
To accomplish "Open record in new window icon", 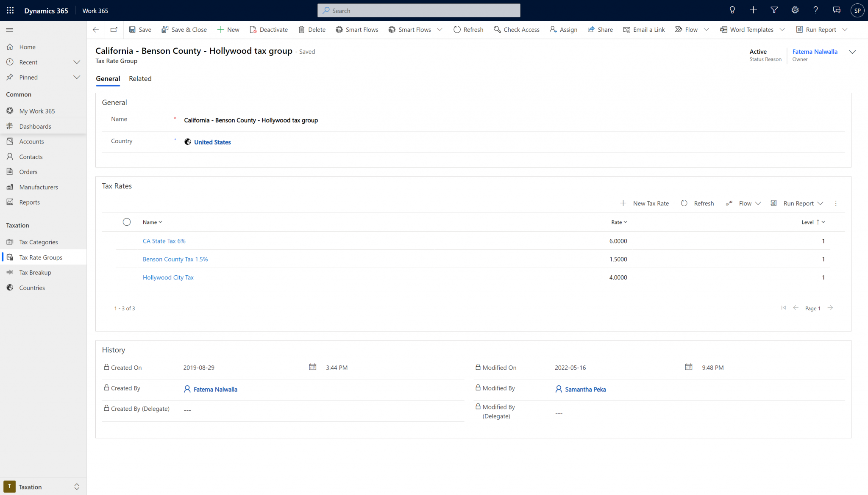I will [114, 30].
